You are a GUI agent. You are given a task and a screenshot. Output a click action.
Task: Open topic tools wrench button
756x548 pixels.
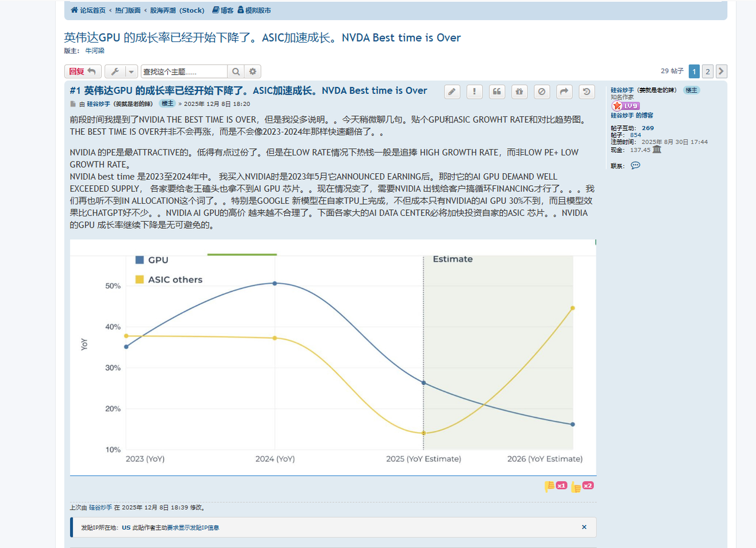pos(115,72)
